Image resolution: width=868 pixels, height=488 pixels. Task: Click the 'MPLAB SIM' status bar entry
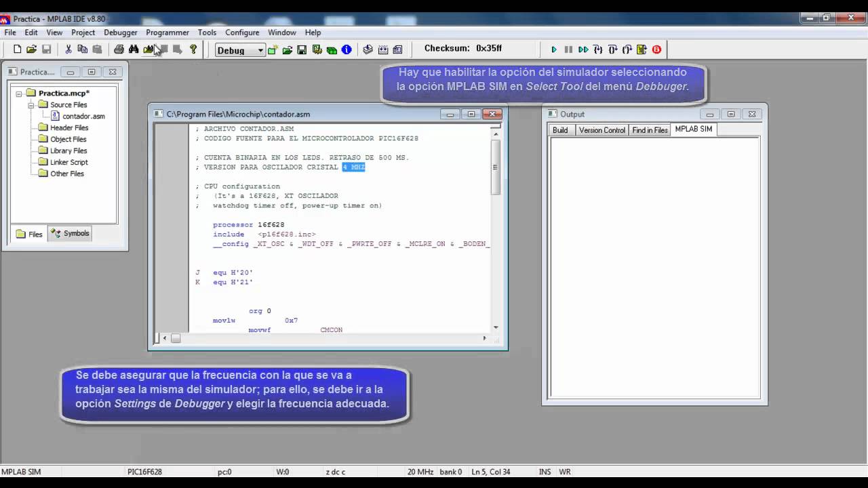pyautogui.click(x=21, y=472)
